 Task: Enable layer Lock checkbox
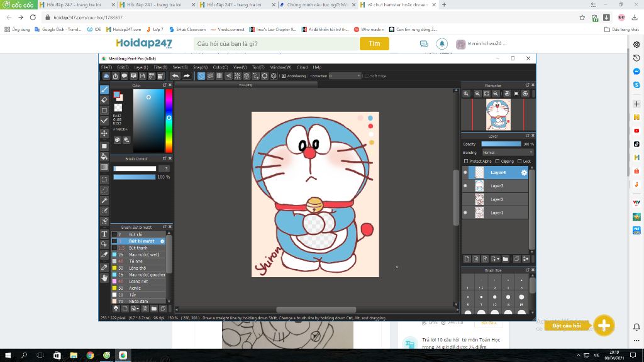point(519,162)
